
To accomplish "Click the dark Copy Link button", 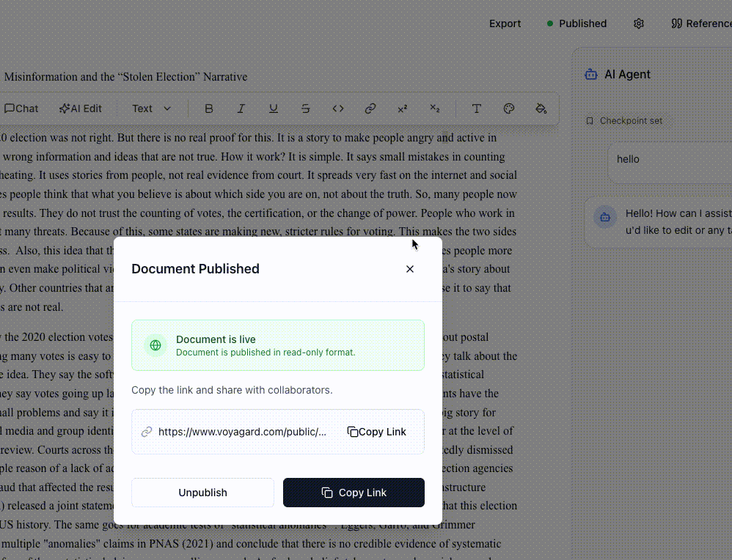I will [354, 493].
